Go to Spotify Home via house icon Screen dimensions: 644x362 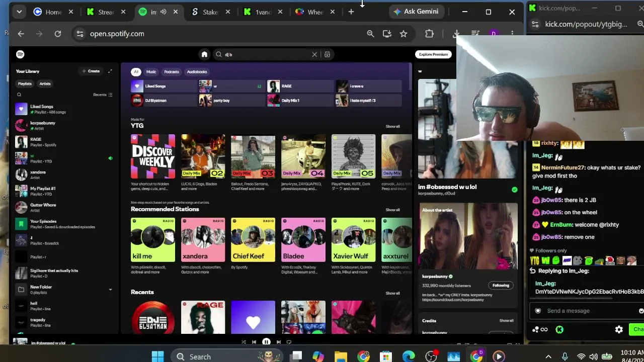tap(204, 54)
